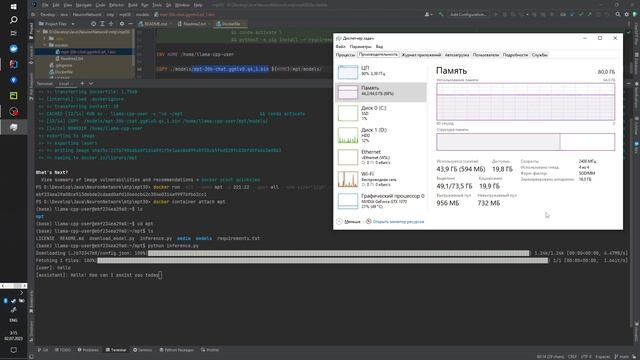Viewport: 640px width, 360px height.
Task: Click the memory usage graph in Task Manager
Action: (525, 102)
